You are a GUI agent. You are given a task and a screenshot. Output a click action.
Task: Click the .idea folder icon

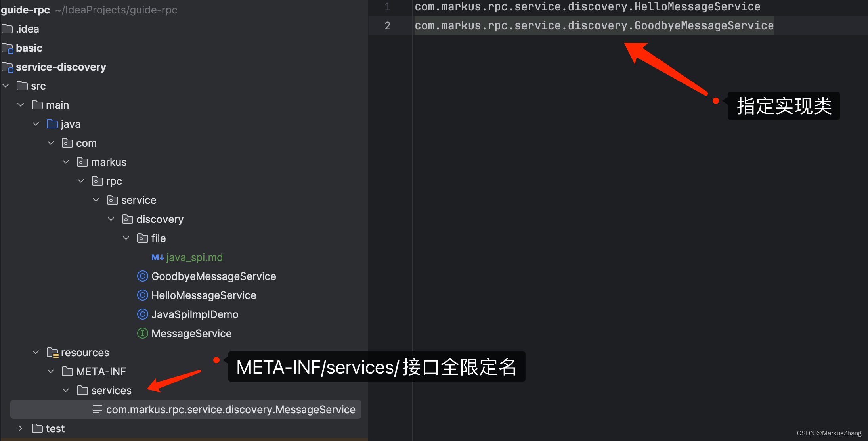[7, 29]
